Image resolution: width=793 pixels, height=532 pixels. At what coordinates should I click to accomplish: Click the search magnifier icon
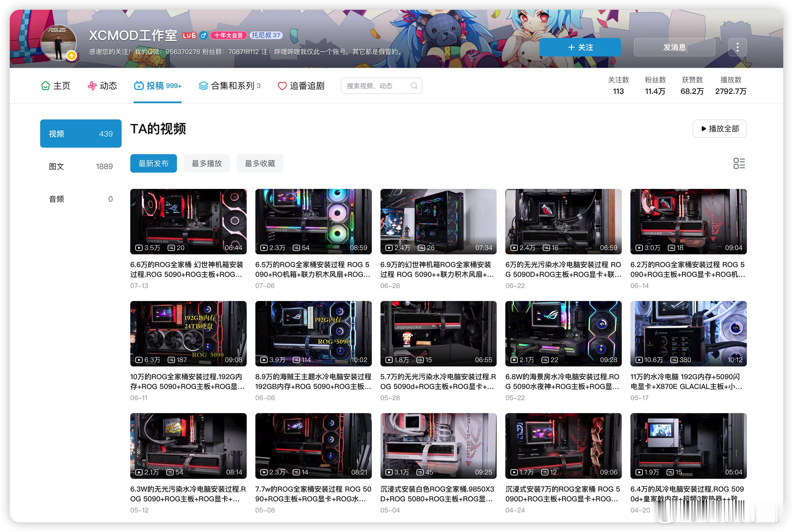(x=413, y=86)
